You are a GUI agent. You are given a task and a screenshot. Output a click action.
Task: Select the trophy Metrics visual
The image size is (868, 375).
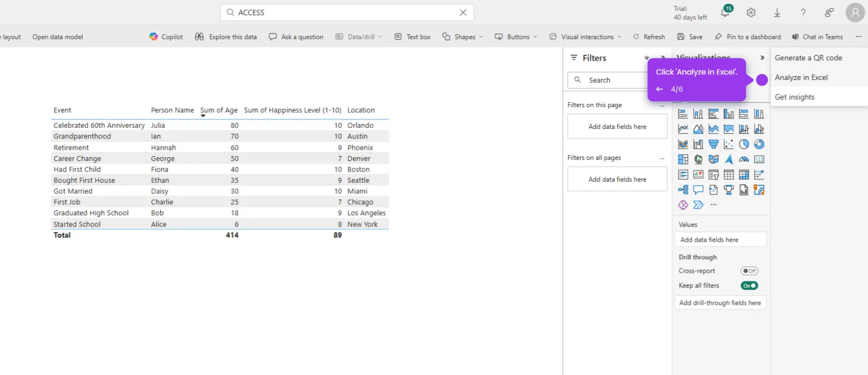[x=729, y=190]
